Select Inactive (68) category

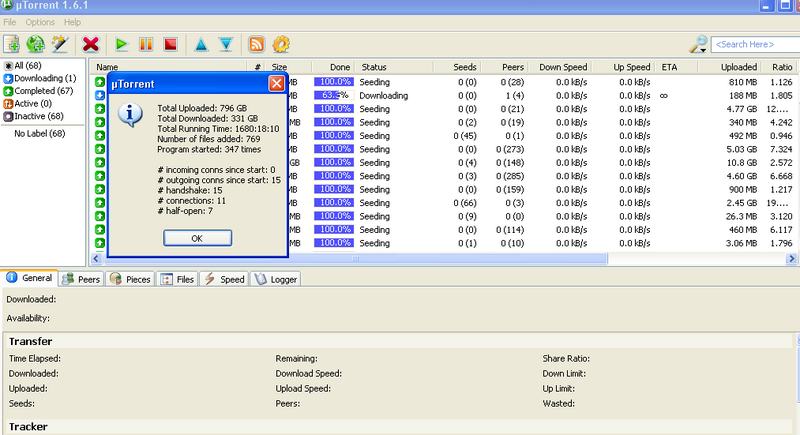point(34,116)
